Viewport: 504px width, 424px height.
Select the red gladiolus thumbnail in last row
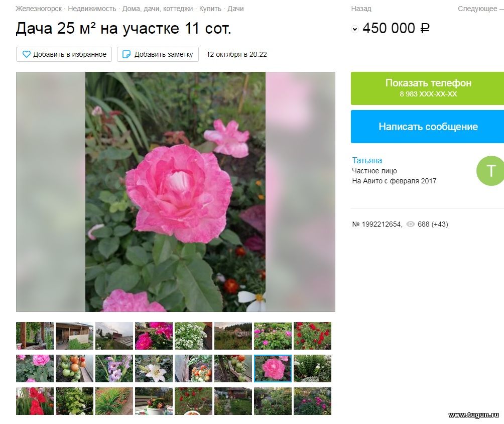pos(35,401)
